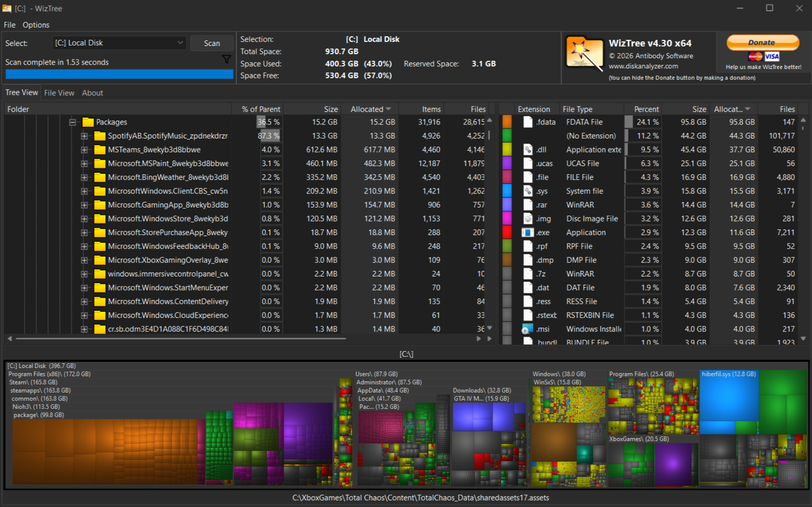Click the WizTree wizard logo icon
The height and width of the screenshot is (507, 812).
tap(585, 54)
